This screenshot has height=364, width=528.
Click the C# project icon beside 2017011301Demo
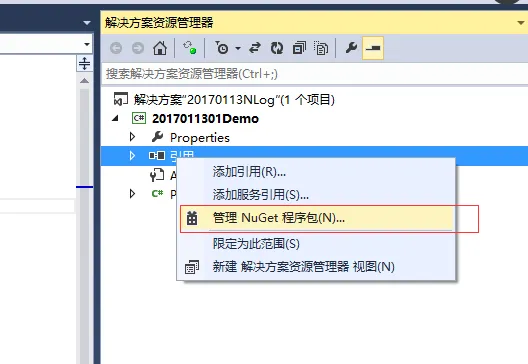tap(139, 118)
